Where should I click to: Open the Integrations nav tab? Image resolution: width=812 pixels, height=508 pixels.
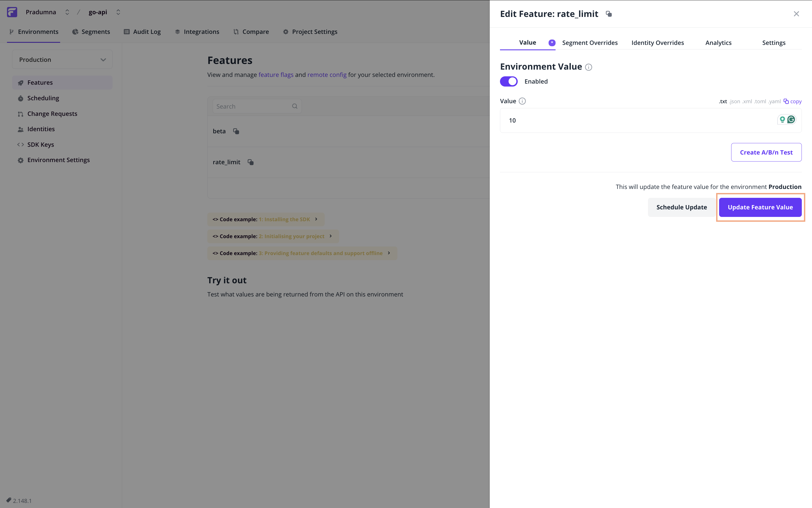pyautogui.click(x=197, y=32)
